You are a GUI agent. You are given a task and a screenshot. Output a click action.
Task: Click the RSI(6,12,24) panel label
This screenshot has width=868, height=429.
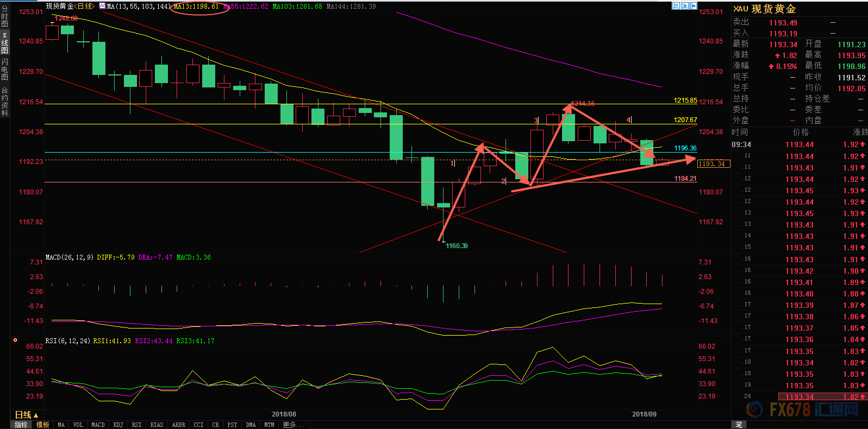pos(68,341)
